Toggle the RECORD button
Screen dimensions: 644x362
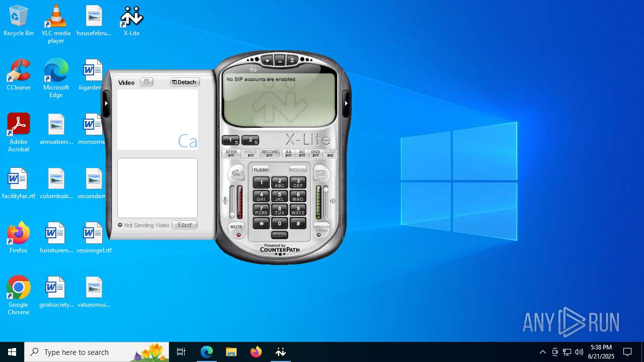pyautogui.click(x=270, y=153)
